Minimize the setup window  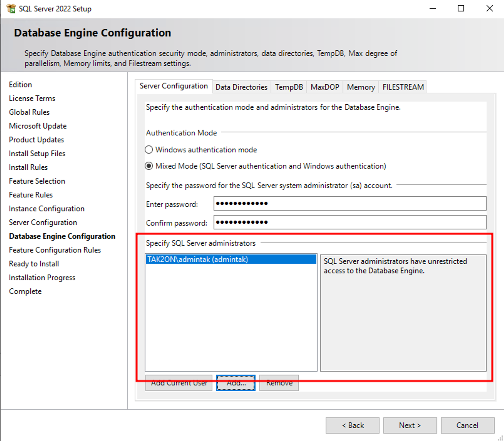tap(432, 9)
